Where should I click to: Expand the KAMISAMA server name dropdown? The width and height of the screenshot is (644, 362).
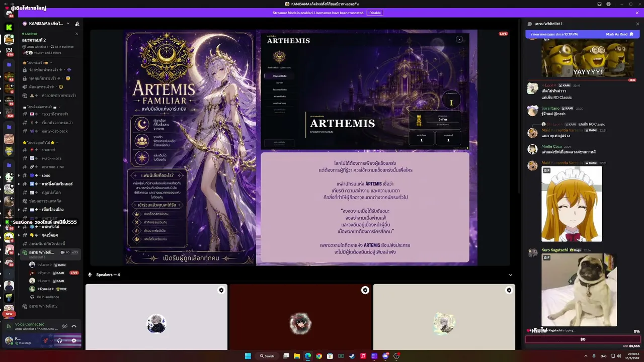tap(68, 24)
